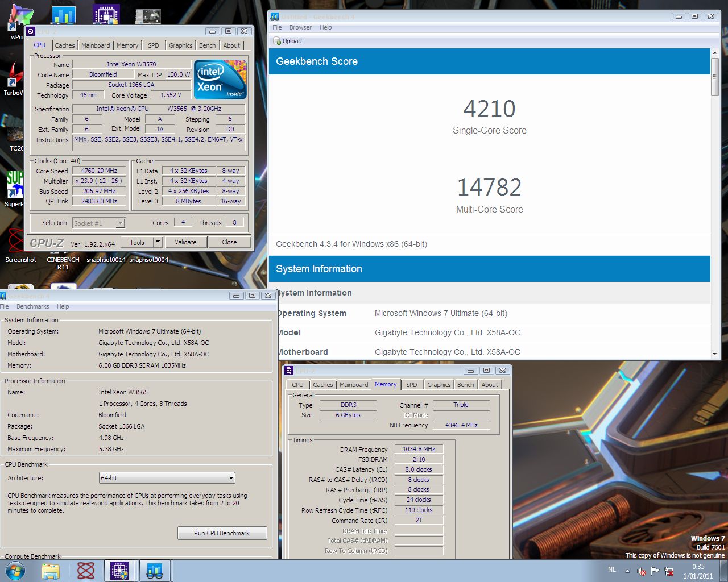Click the NB Frequency 4346.4 MHz value
The height and width of the screenshot is (582, 728).
(461, 425)
